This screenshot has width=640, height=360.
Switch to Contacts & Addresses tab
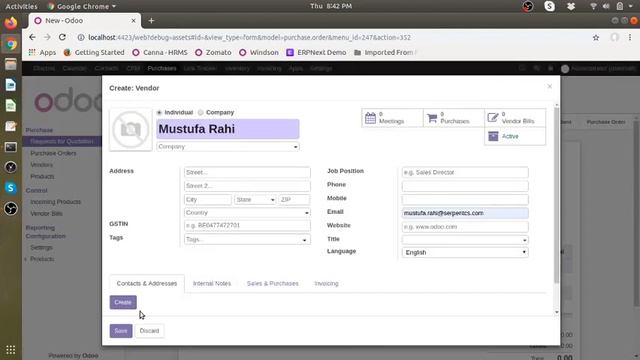[x=147, y=283]
